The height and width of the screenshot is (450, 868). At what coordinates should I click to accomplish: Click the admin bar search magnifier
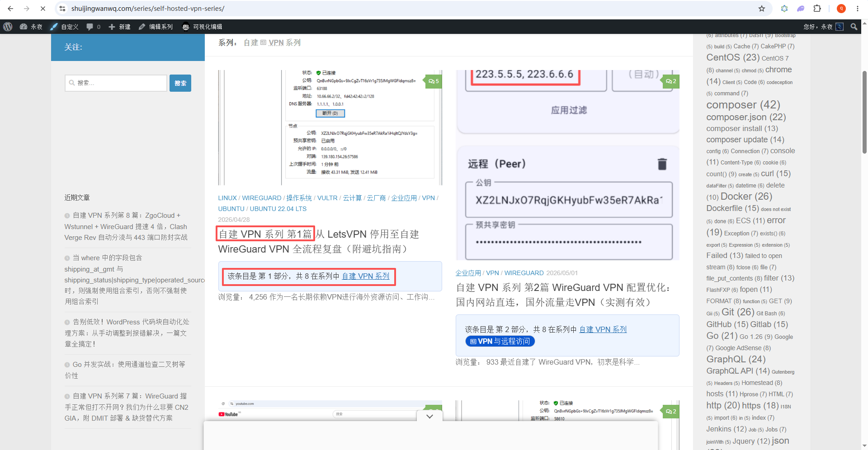pyautogui.click(x=854, y=27)
